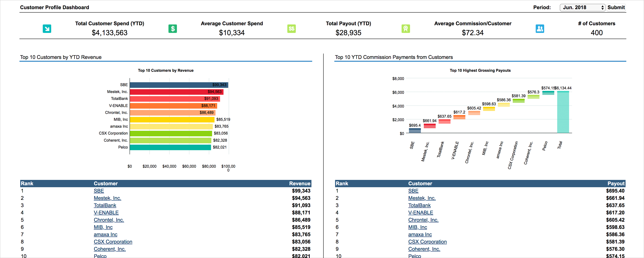Click the Submit button
The image size is (644, 258).
coord(616,8)
